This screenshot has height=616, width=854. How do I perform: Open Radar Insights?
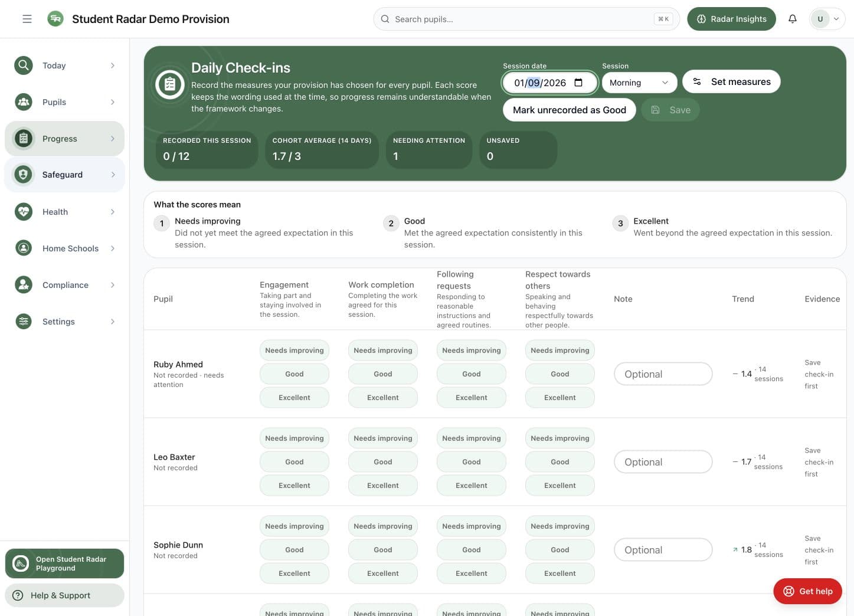tap(731, 19)
